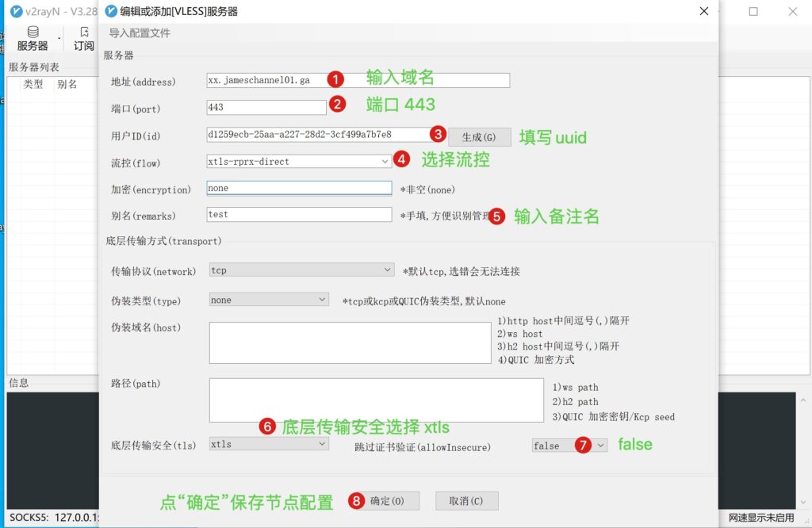Click scroll-down arrow of the 信息 log panel
The image size is (812, 528).
[803, 502]
